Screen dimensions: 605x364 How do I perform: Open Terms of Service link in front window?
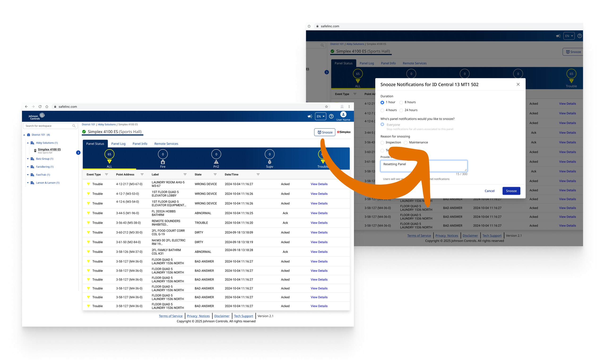tap(171, 316)
